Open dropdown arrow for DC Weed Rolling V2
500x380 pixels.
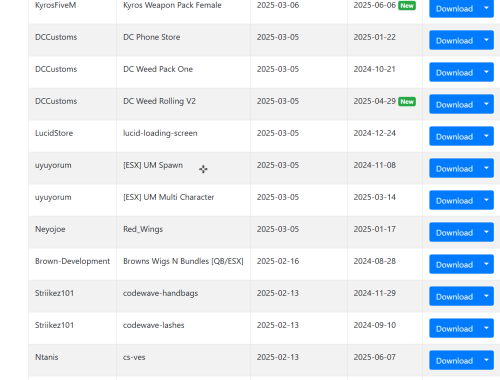(487, 104)
